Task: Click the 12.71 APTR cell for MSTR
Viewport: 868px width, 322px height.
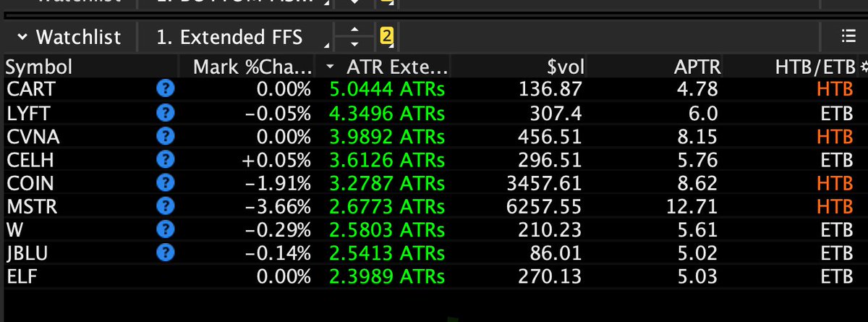Action: [x=692, y=206]
